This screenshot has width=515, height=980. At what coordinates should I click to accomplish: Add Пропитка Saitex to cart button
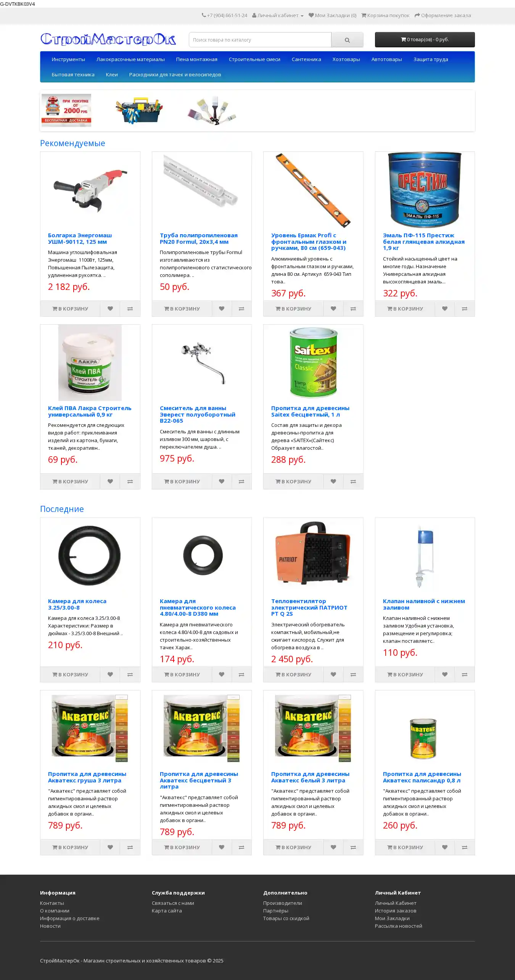pos(293,481)
